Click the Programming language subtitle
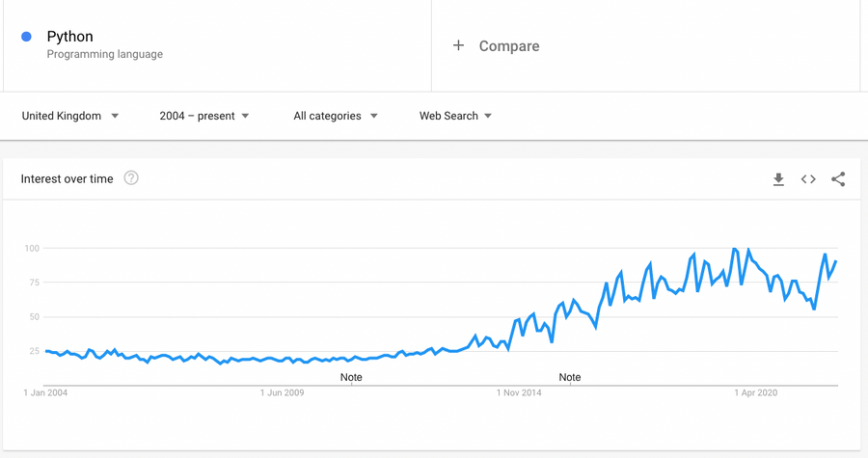Image resolution: width=868 pixels, height=458 pixels. [104, 54]
